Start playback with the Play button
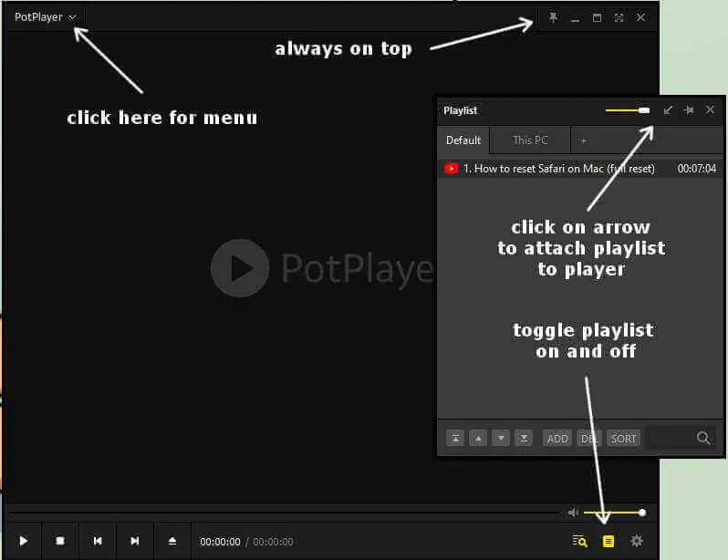This screenshot has height=560, width=728. pos(23,541)
